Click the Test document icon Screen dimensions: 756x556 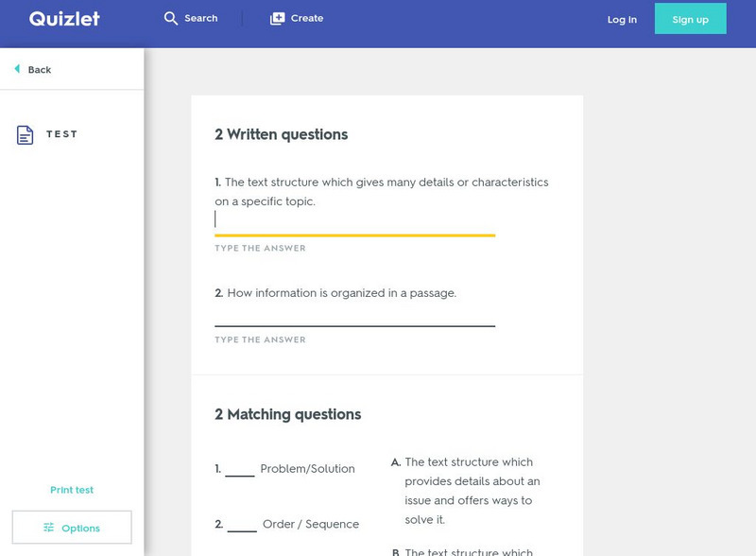click(26, 135)
